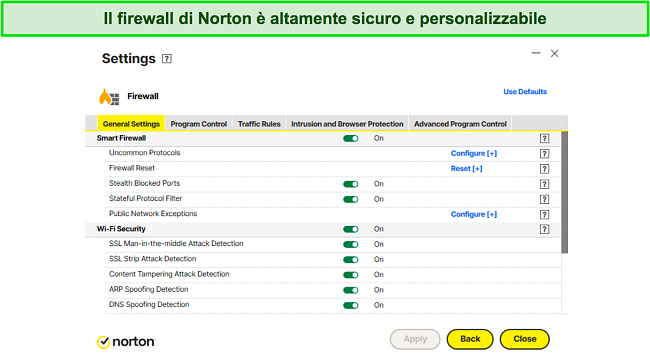Click the Back button
This screenshot has height=364, width=650.
pos(470,339)
